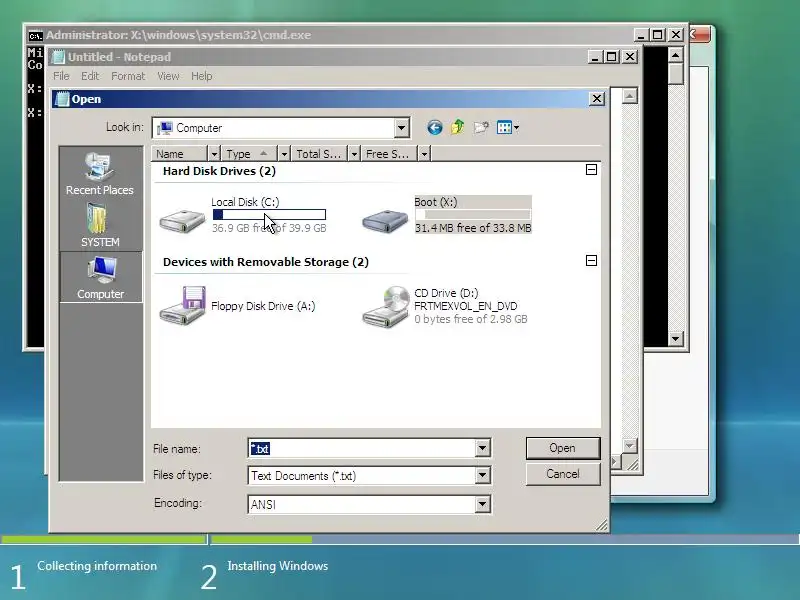Image resolution: width=800 pixels, height=600 pixels.
Task: Sort by the Free Space column header
Action: (389, 154)
